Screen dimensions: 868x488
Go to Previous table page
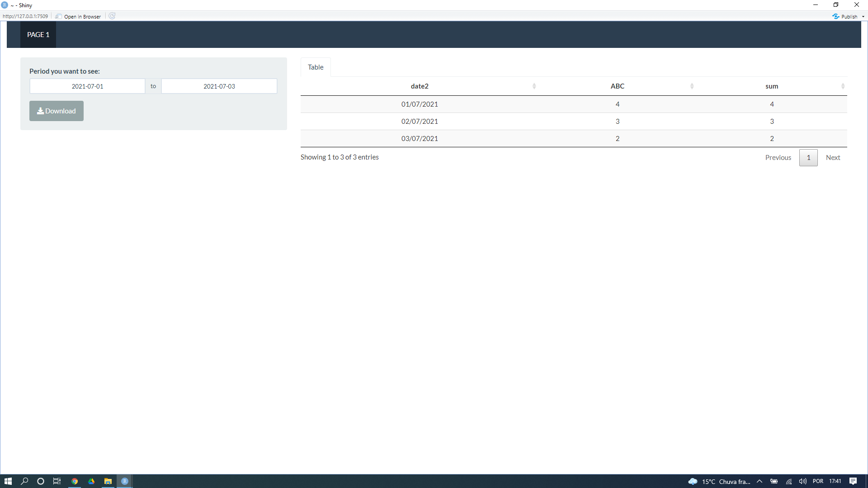pos(778,158)
